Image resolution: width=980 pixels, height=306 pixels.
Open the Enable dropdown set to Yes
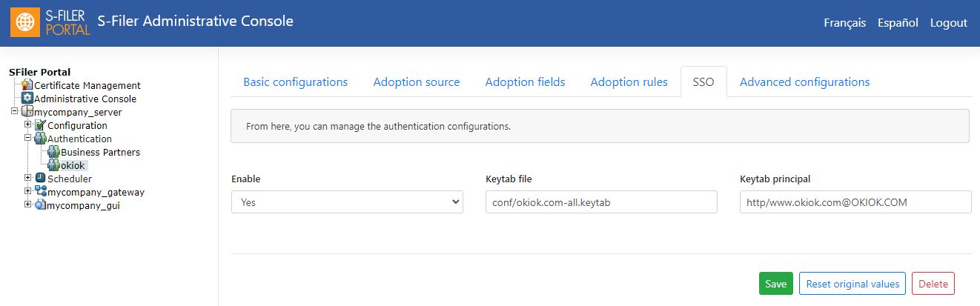click(x=347, y=202)
